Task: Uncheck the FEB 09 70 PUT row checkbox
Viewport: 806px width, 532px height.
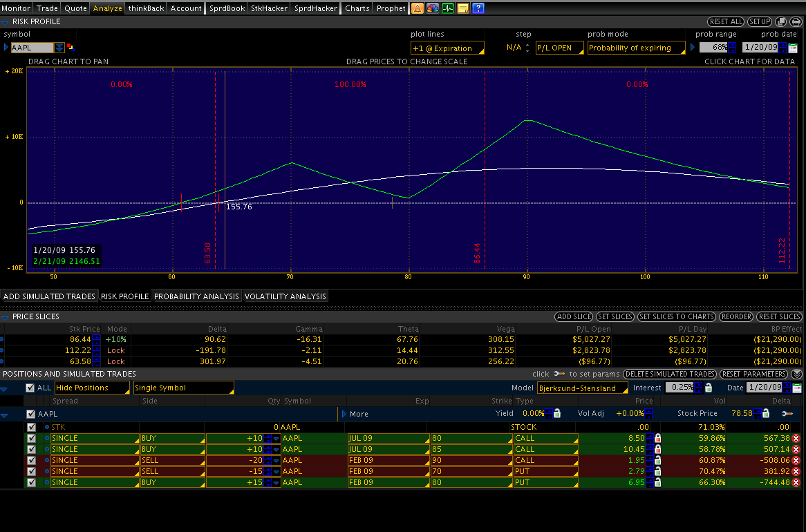Action: tap(31, 471)
